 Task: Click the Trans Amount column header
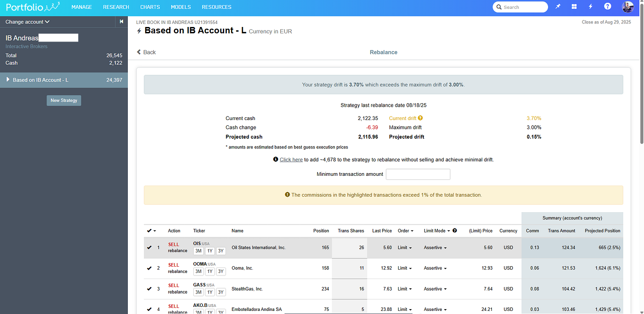point(561,231)
